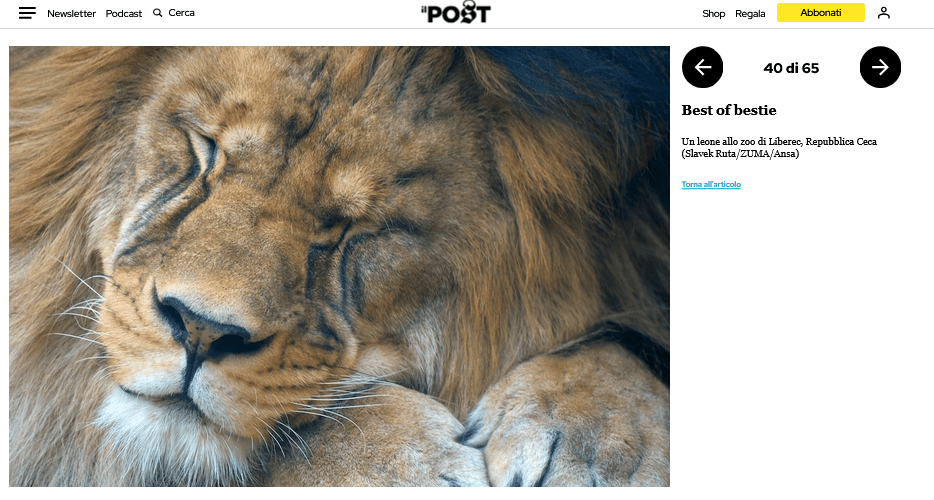Screen dimensions: 934x500
Task: Click the il Post logo
Action: (x=456, y=13)
